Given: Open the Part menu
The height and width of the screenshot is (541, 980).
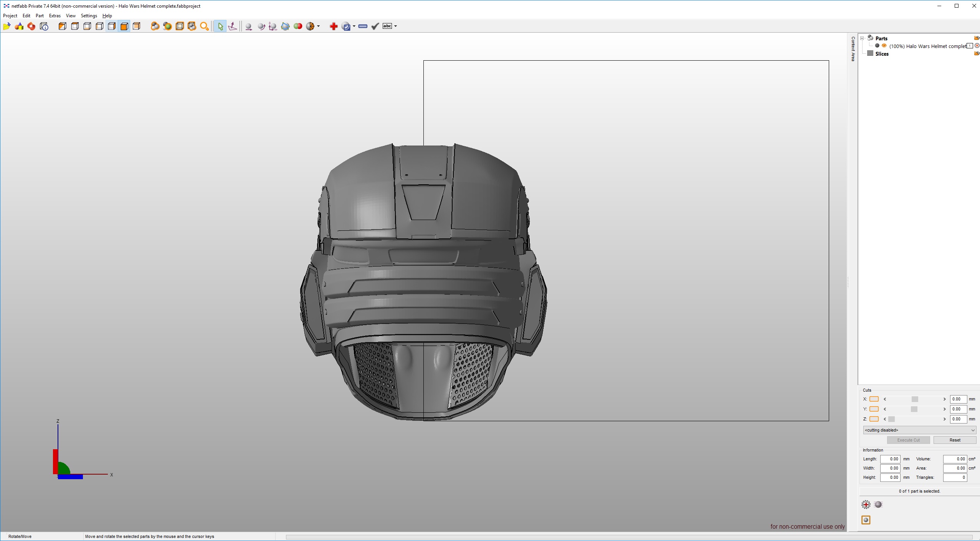Looking at the screenshot, I should (x=40, y=16).
